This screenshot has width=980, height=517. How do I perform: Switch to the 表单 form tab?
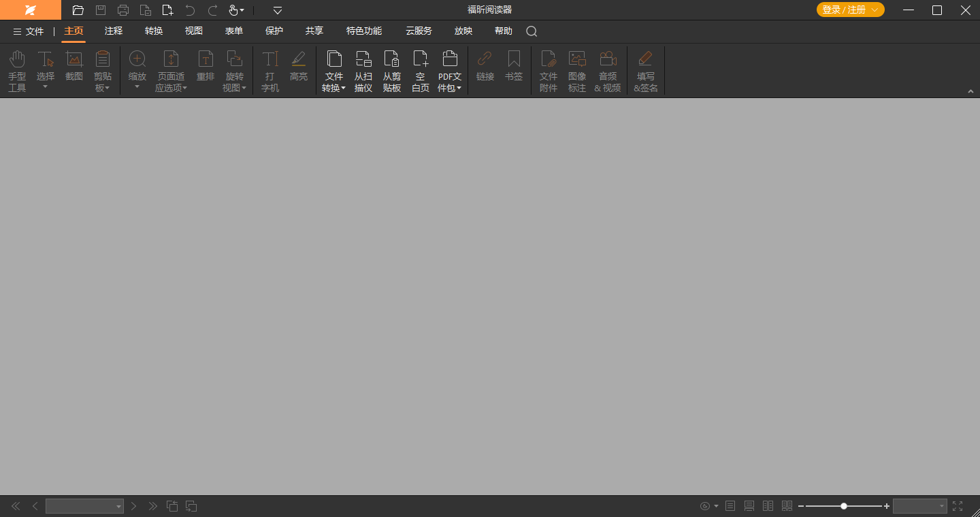click(234, 31)
